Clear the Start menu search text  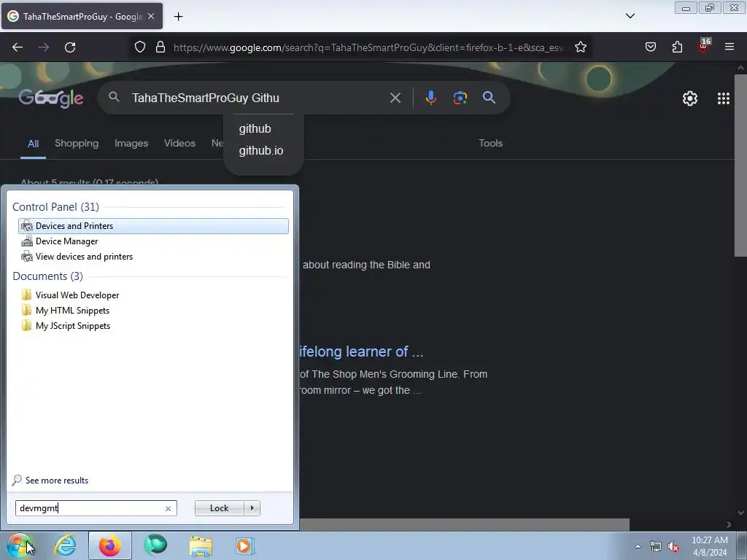[x=168, y=508]
